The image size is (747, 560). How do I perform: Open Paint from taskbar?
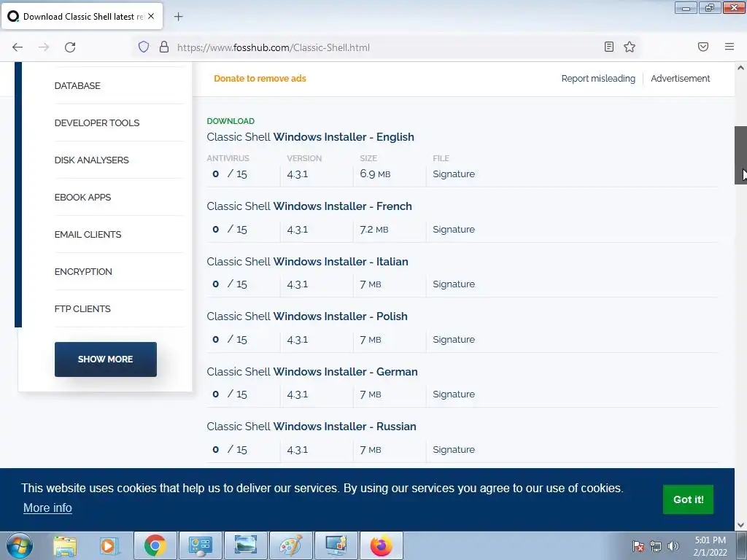(290, 545)
